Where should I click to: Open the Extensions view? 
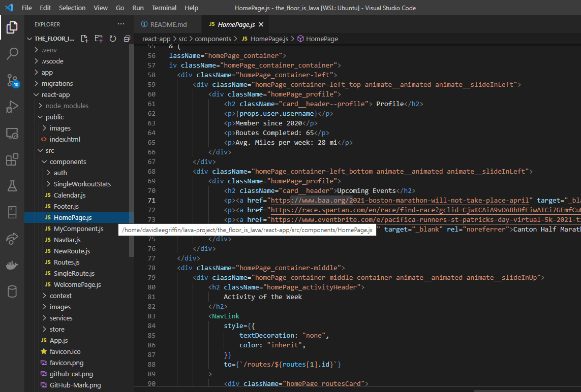point(12,160)
